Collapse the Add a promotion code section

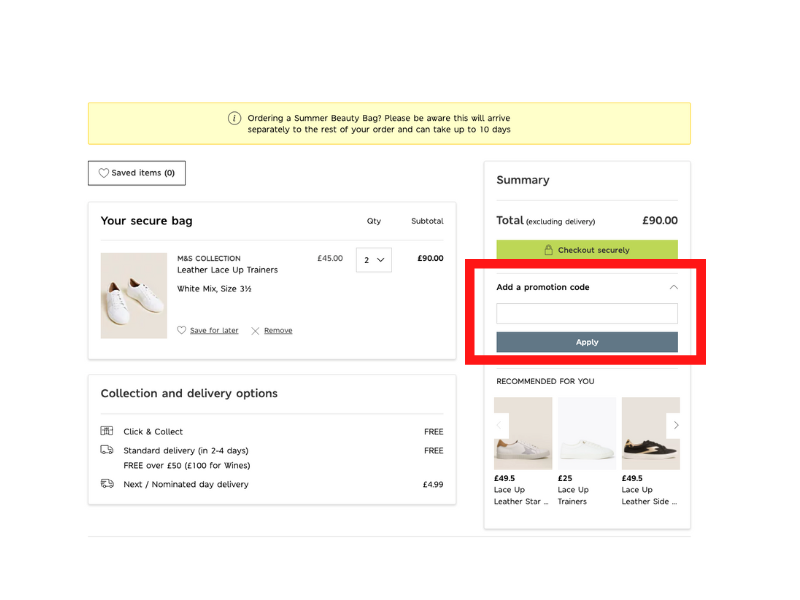(673, 287)
